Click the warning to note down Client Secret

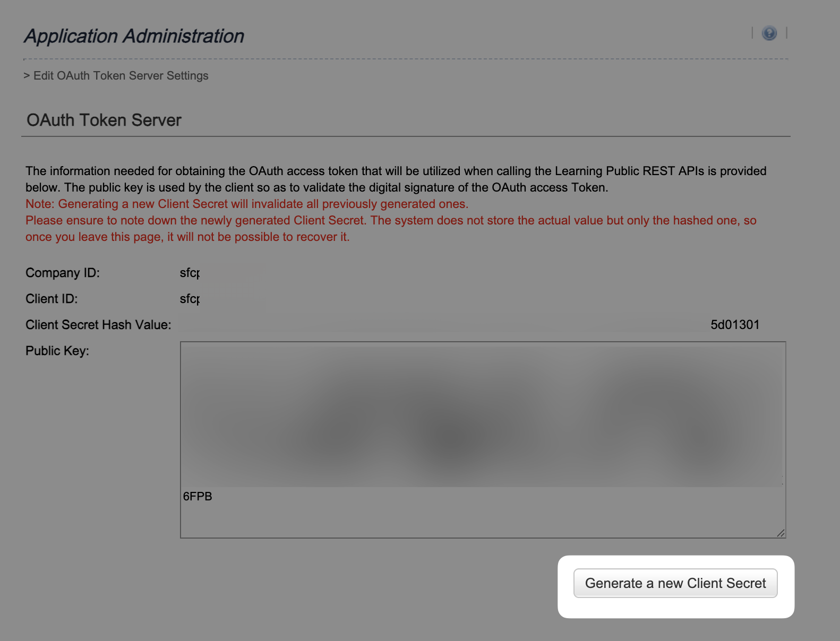(x=391, y=221)
